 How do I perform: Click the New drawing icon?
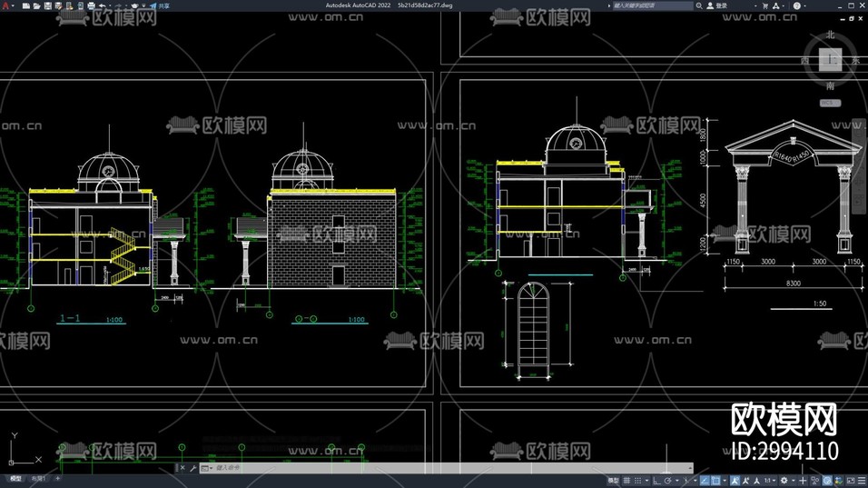click(26, 5)
